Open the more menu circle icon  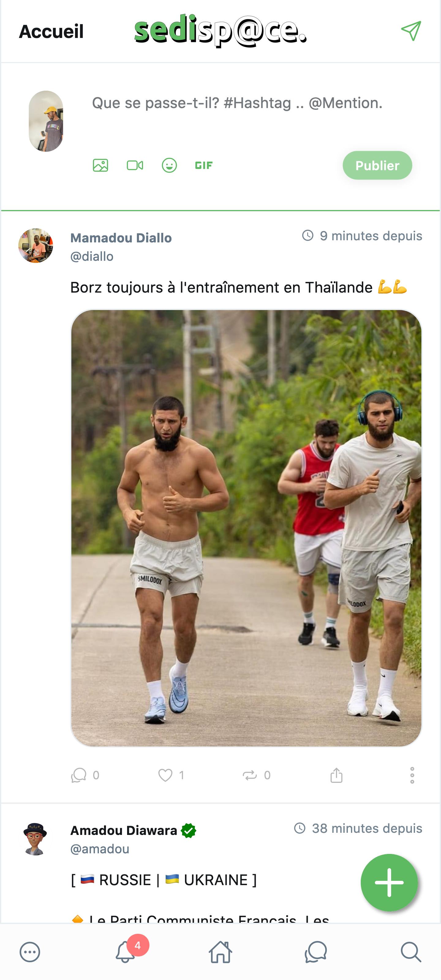(x=30, y=952)
